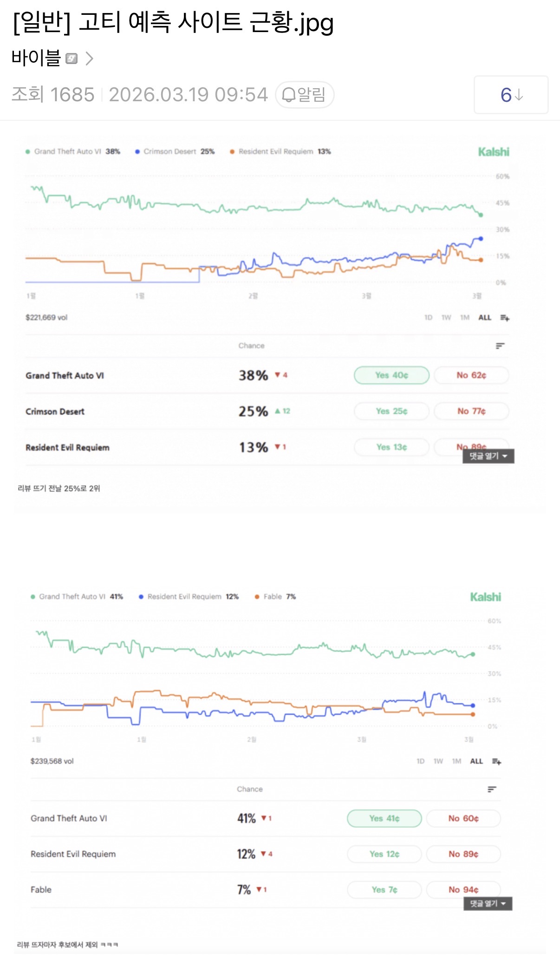Click the sort icon in second Chance header
This screenshot has width=560, height=959.
point(492,789)
